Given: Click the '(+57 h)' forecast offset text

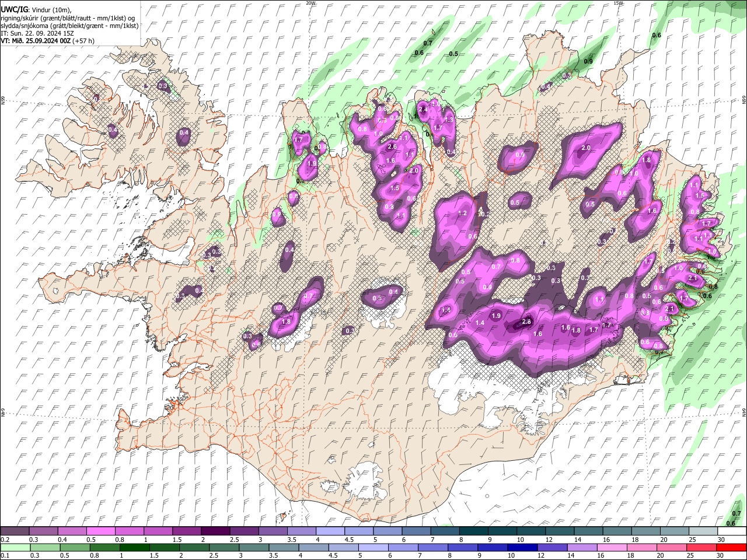Looking at the screenshot, I should click(x=83, y=41).
